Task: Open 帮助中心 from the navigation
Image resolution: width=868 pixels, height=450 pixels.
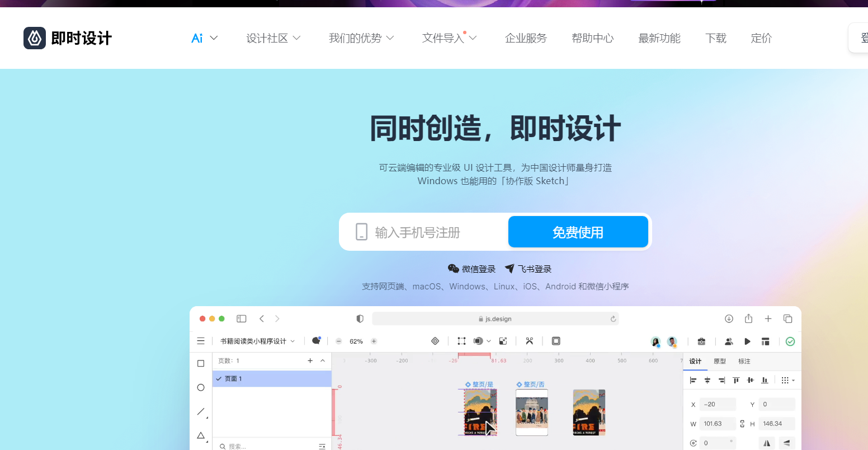Action: click(593, 38)
